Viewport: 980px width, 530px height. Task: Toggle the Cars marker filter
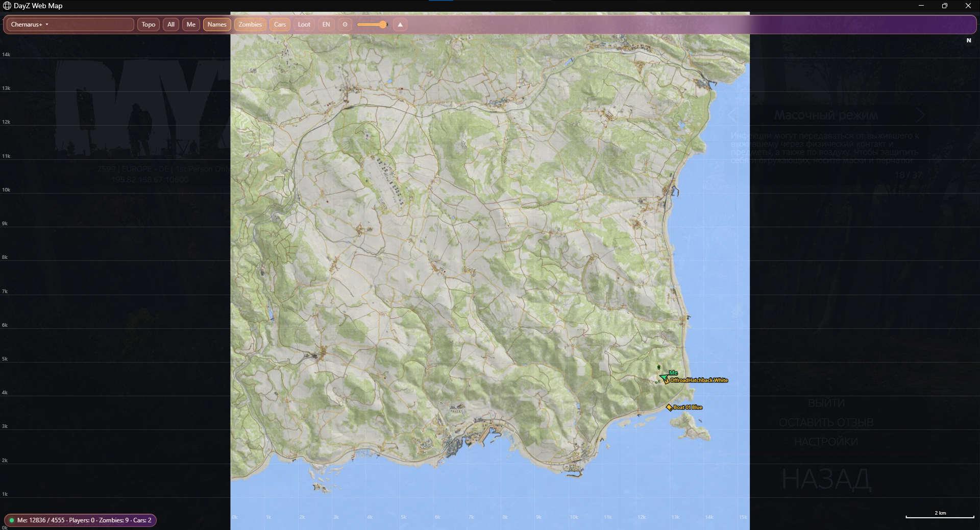(x=280, y=25)
